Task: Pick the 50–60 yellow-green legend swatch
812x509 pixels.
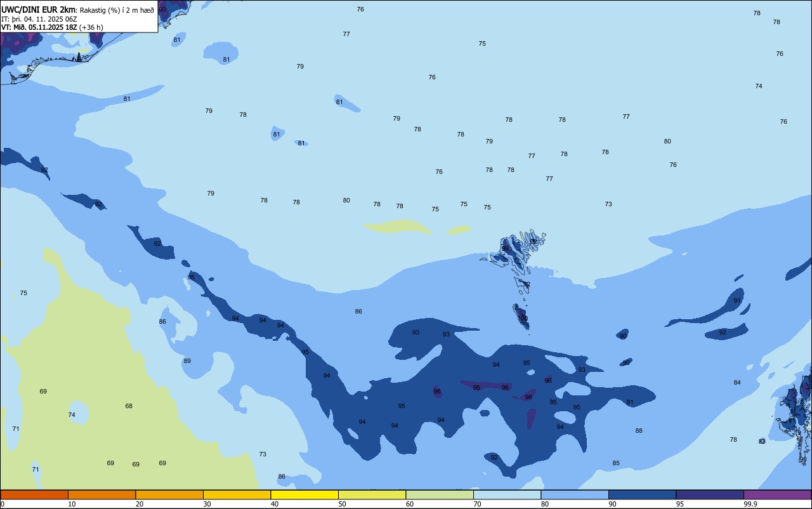Action: [372, 494]
